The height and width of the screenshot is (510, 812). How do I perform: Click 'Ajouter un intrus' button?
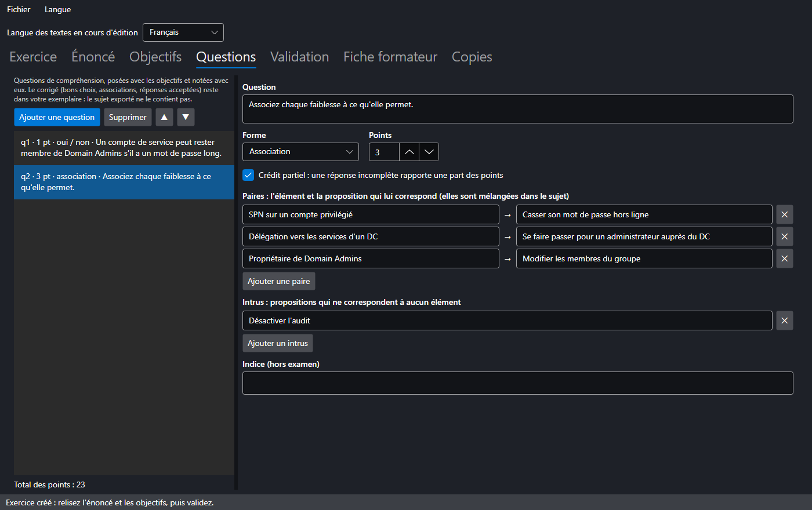click(278, 343)
